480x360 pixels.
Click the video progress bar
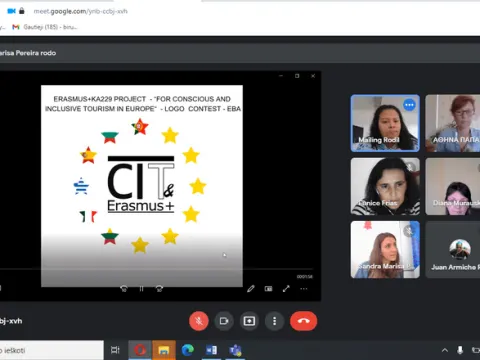point(157,269)
